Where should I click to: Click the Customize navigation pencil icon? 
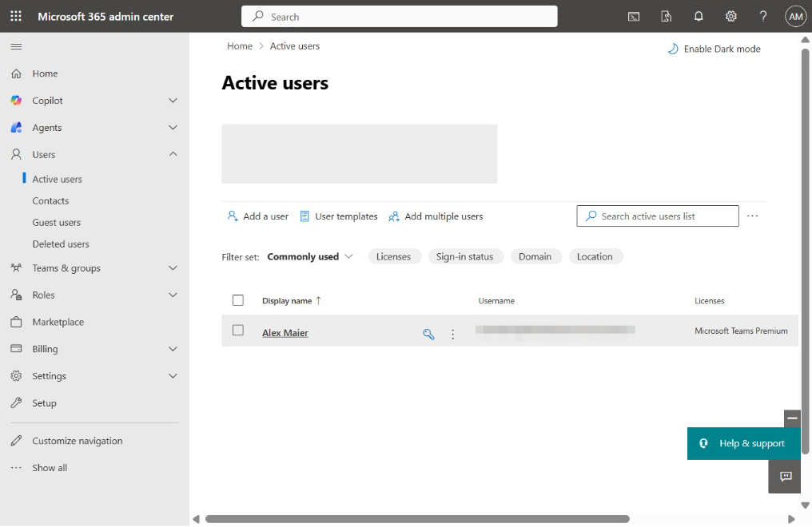17,441
